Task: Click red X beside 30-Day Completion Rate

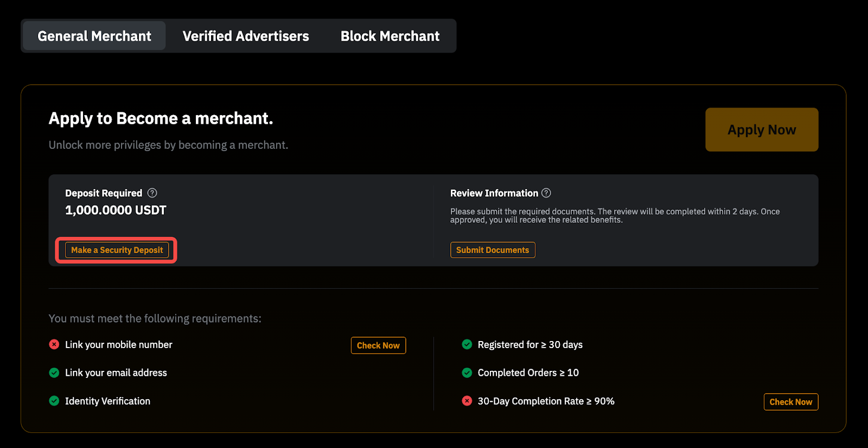Action: pos(467,401)
